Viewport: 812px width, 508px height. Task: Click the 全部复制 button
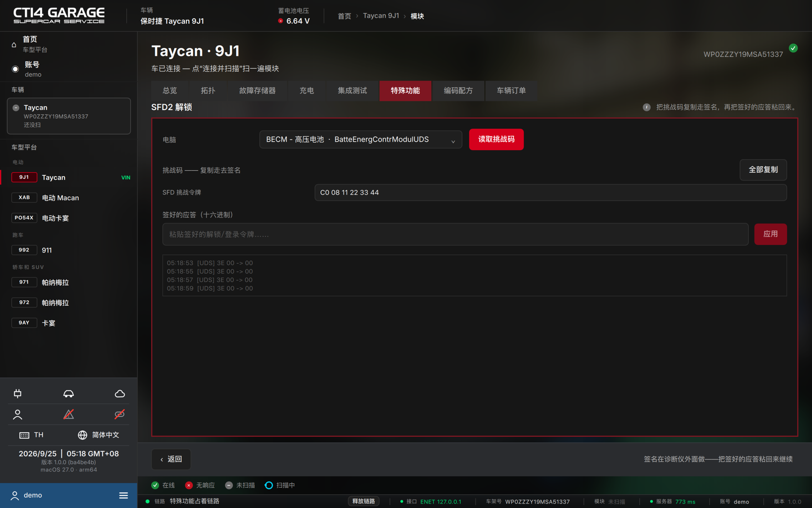coord(763,170)
